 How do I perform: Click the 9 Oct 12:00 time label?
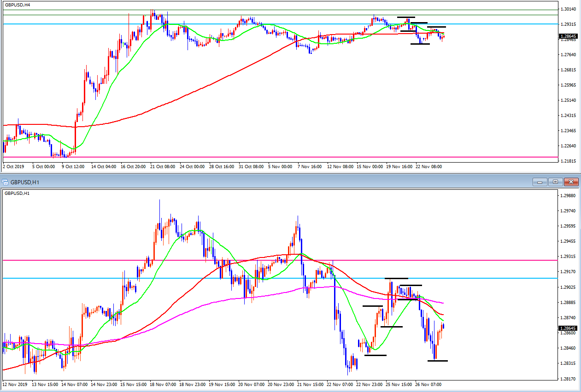coord(74,167)
